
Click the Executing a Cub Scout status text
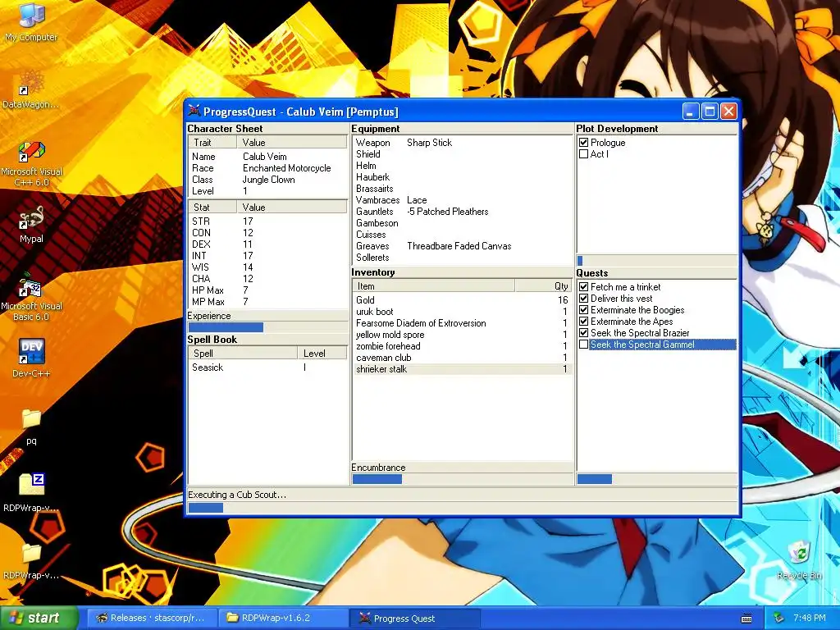click(237, 495)
